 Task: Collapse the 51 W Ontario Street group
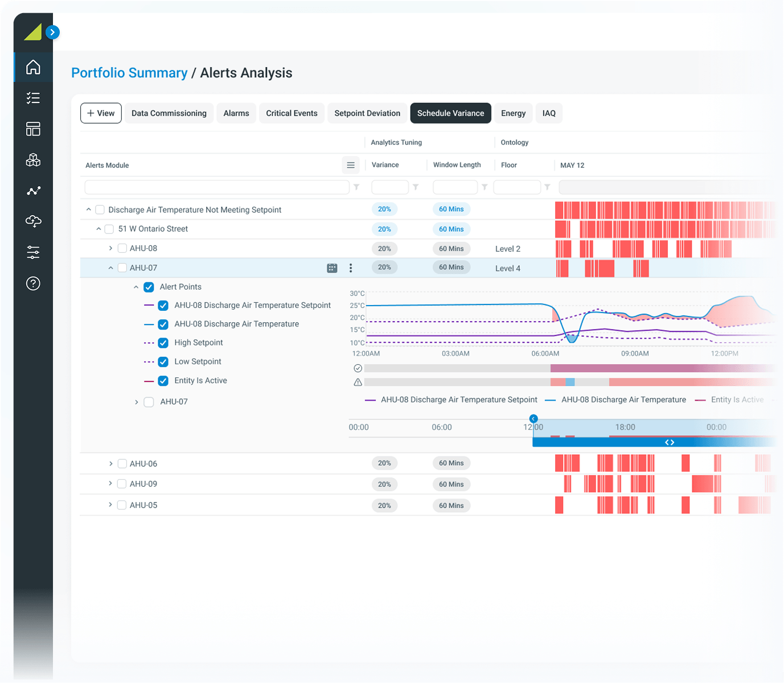coord(98,229)
